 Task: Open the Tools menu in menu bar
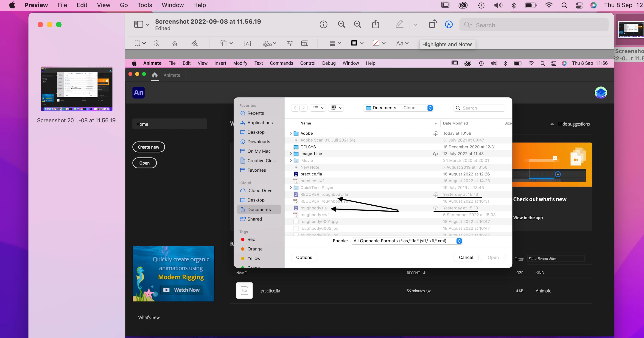pyautogui.click(x=145, y=5)
